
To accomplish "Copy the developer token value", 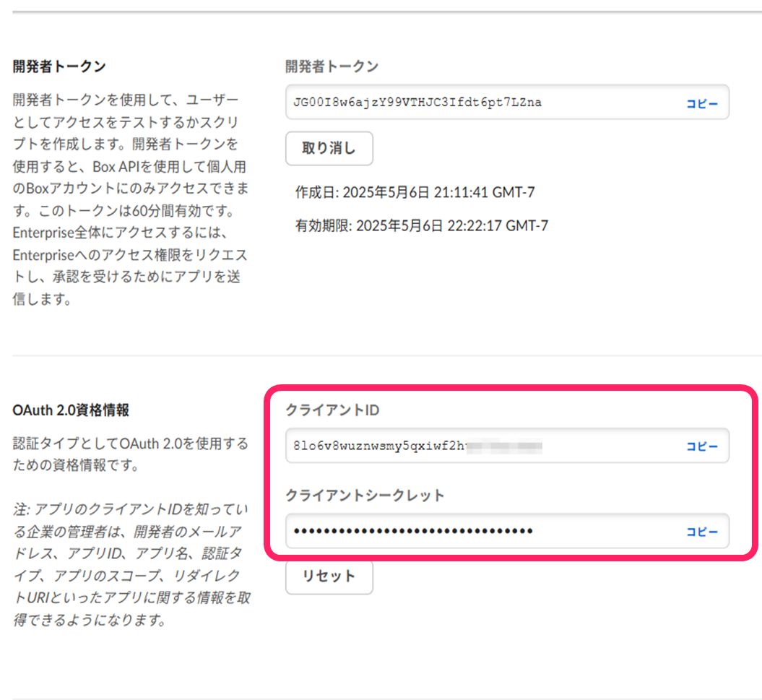I will (x=702, y=103).
